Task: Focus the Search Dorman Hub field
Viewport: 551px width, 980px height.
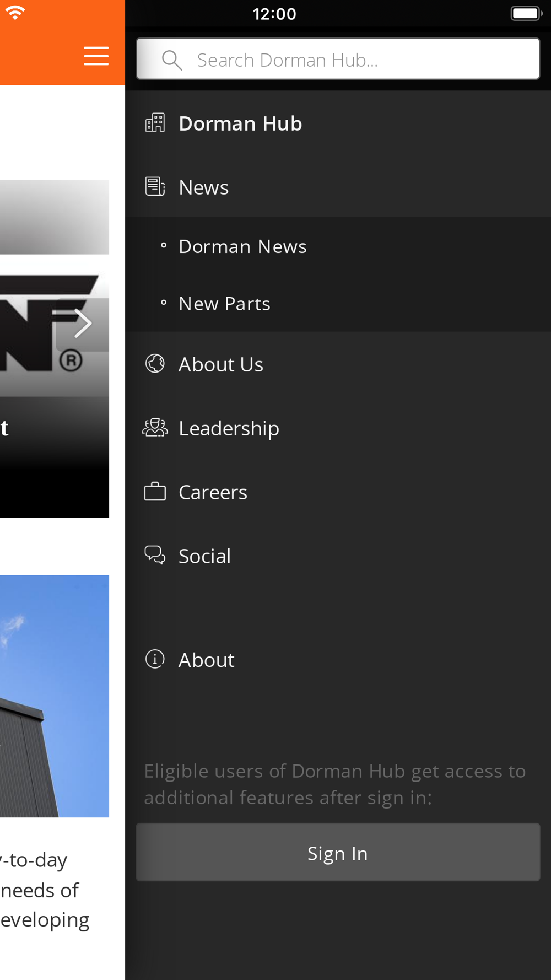Action: (338, 59)
